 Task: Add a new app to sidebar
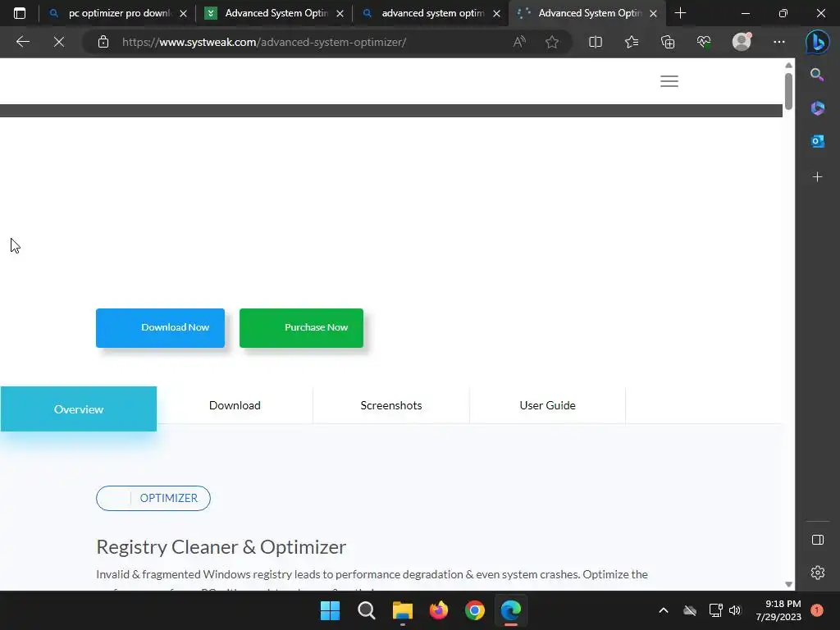click(817, 177)
